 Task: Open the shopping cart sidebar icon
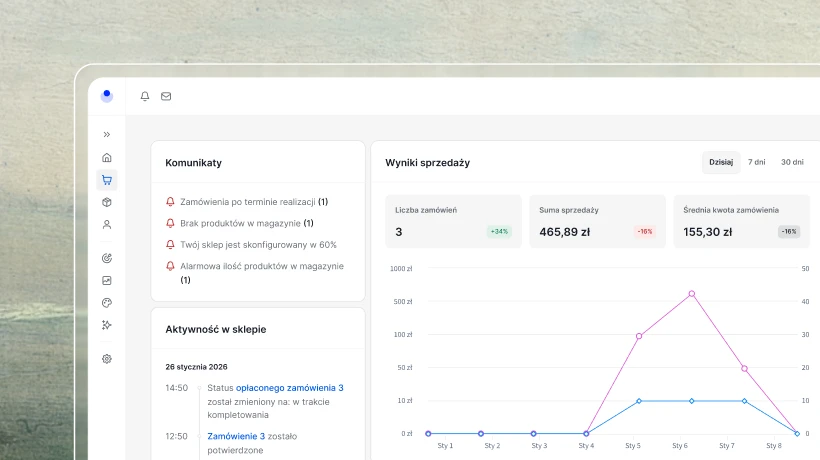(107, 180)
